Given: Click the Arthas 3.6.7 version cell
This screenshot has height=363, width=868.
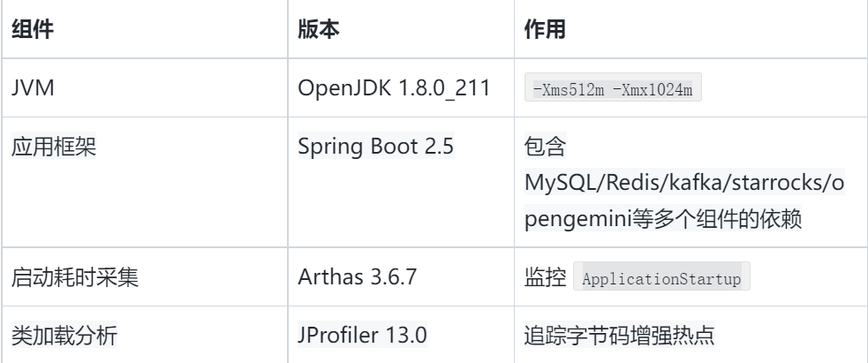Looking at the screenshot, I should pos(357,276).
